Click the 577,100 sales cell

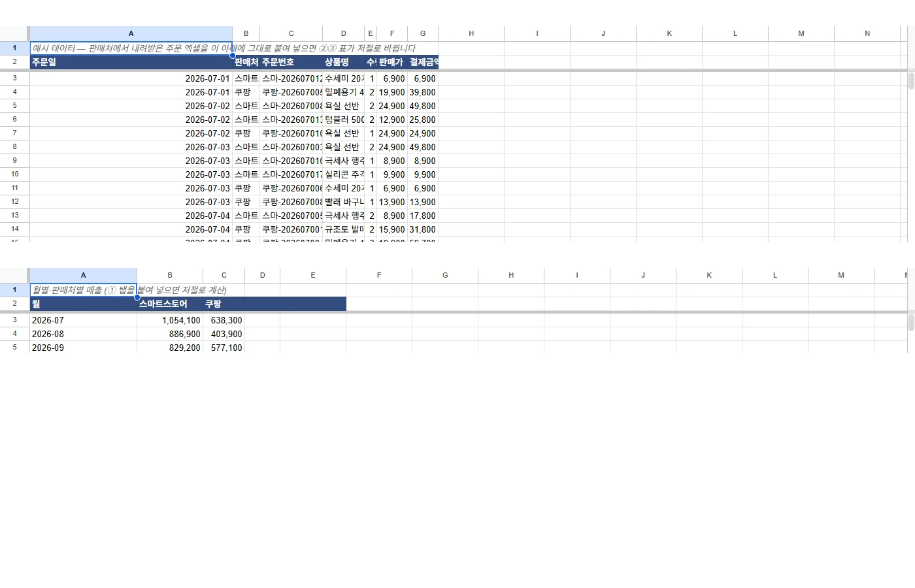(x=224, y=347)
